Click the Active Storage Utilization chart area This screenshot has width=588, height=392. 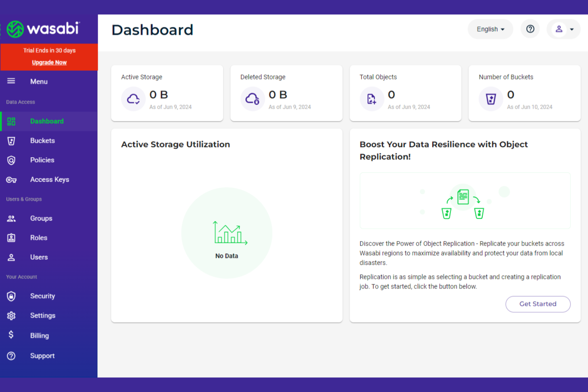pyautogui.click(x=226, y=232)
